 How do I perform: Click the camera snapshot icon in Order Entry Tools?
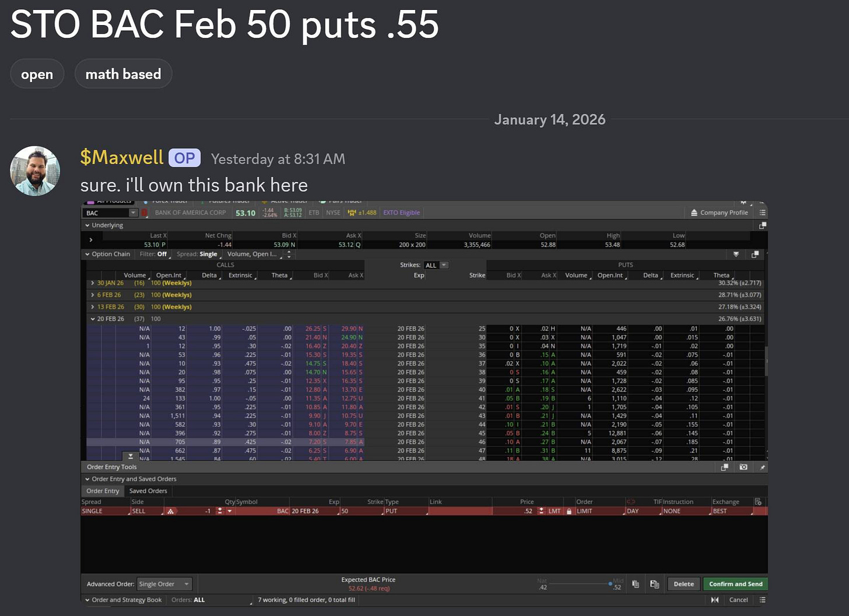(x=743, y=467)
